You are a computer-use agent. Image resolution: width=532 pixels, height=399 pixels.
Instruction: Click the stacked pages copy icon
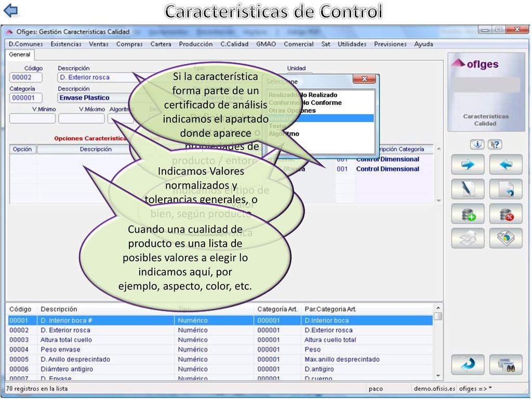[468, 238]
